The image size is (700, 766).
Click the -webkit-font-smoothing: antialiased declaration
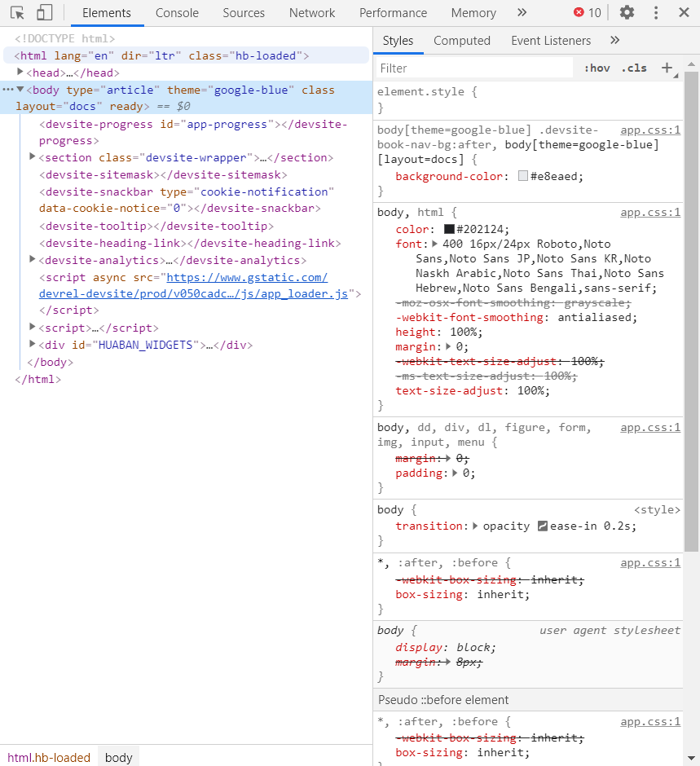click(517, 318)
